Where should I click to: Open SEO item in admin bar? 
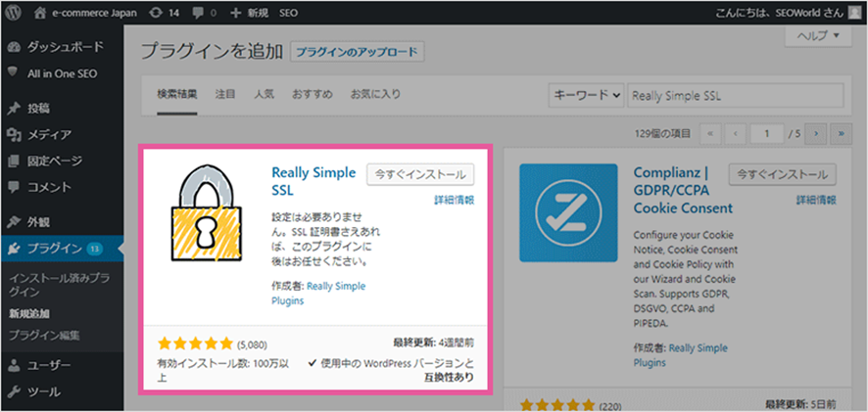pos(288,12)
